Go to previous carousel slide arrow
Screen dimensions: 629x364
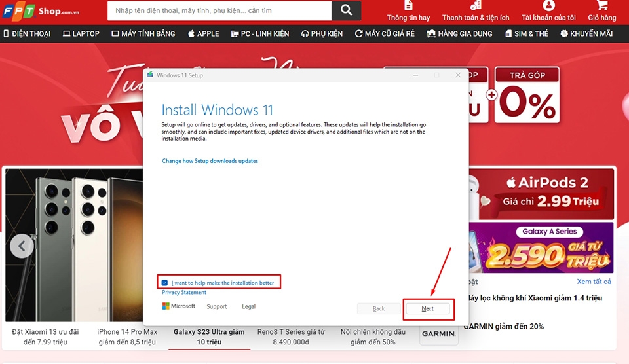click(x=22, y=246)
